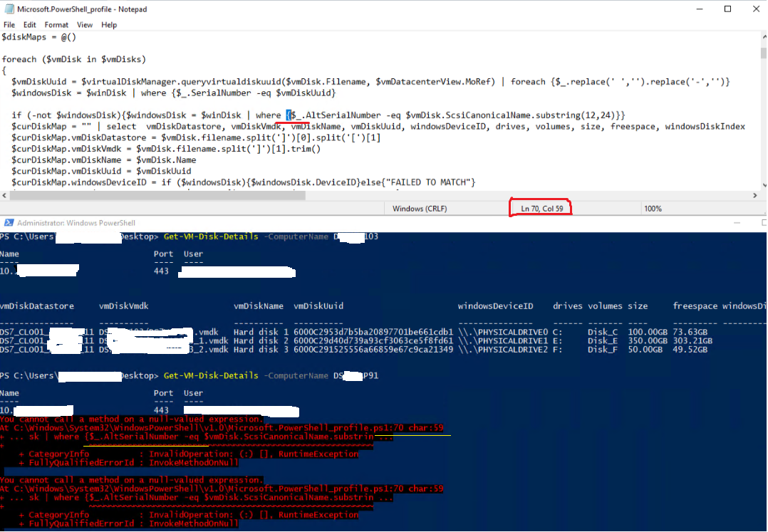Minimize the PowerShell window

[737, 223]
